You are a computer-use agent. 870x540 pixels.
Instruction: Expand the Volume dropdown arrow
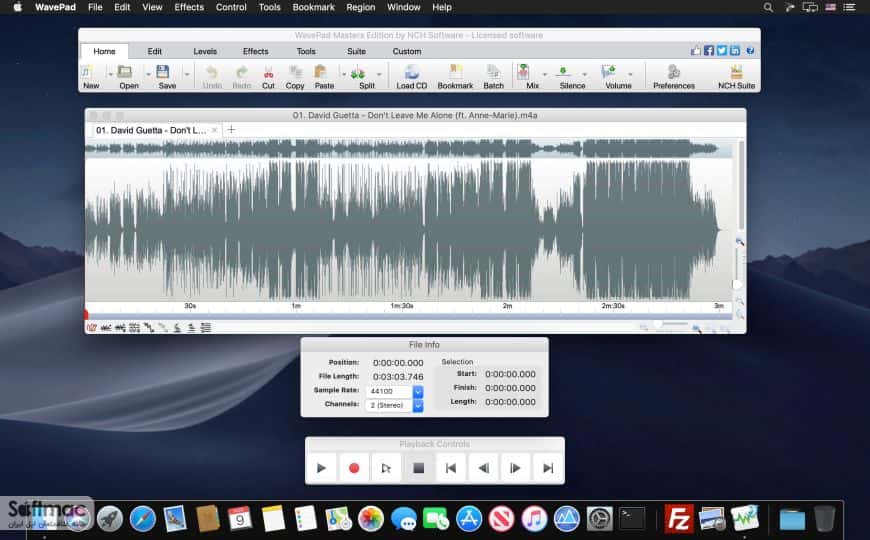pyautogui.click(x=630, y=74)
